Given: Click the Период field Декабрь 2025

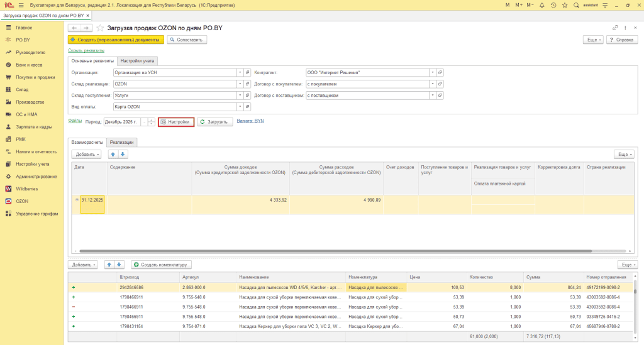Looking at the screenshot, I should click(x=122, y=122).
